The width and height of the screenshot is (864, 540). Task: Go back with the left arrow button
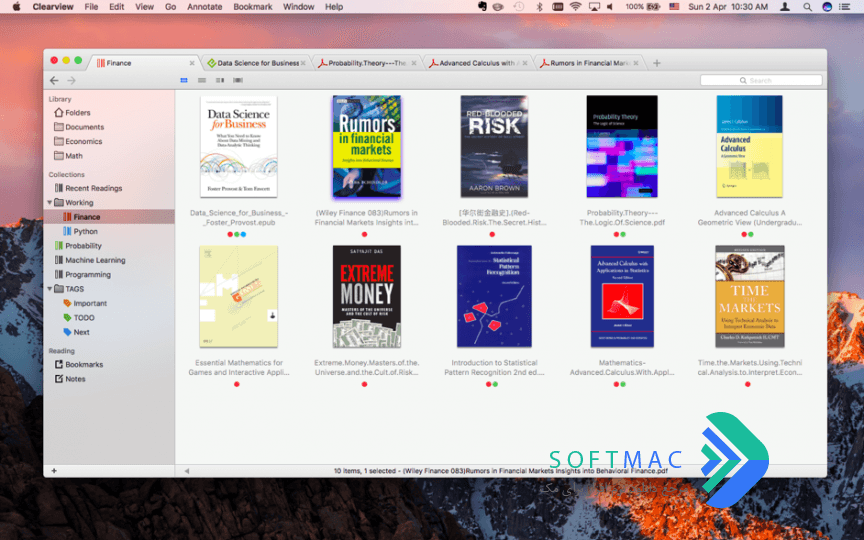click(54, 80)
